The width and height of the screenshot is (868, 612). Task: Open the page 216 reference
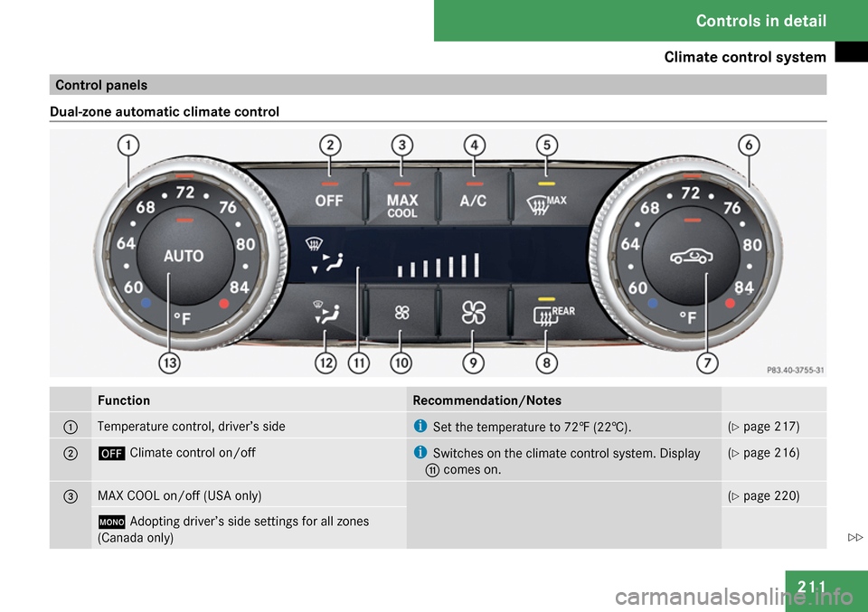click(764, 453)
